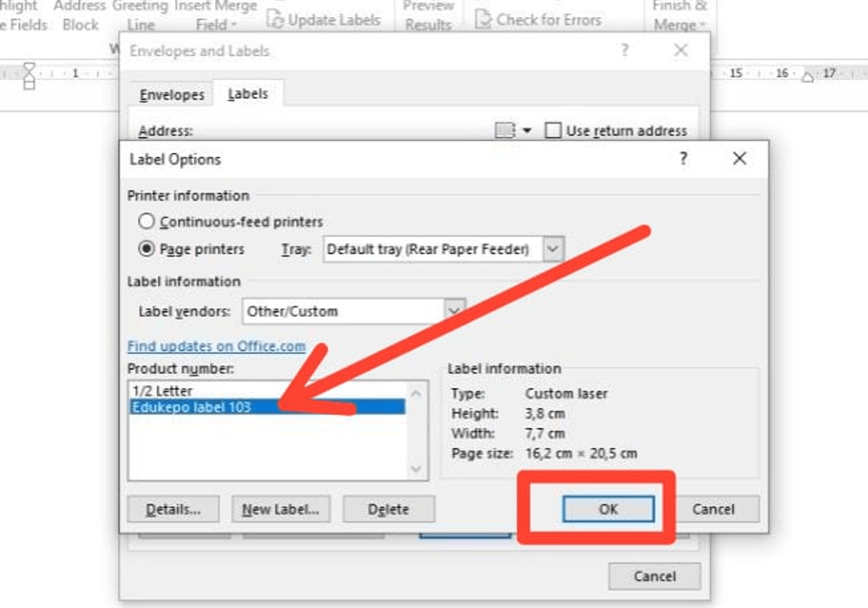Open the Label vendors dropdown
The width and height of the screenshot is (868, 608).
pyautogui.click(x=453, y=311)
